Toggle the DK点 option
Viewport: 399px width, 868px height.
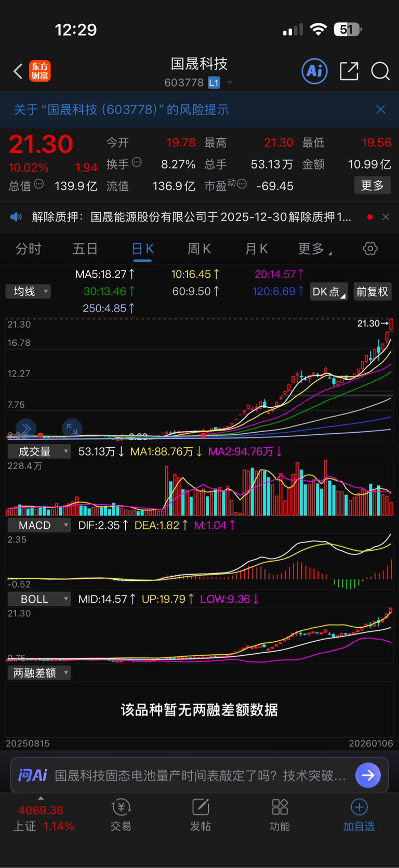click(x=329, y=292)
